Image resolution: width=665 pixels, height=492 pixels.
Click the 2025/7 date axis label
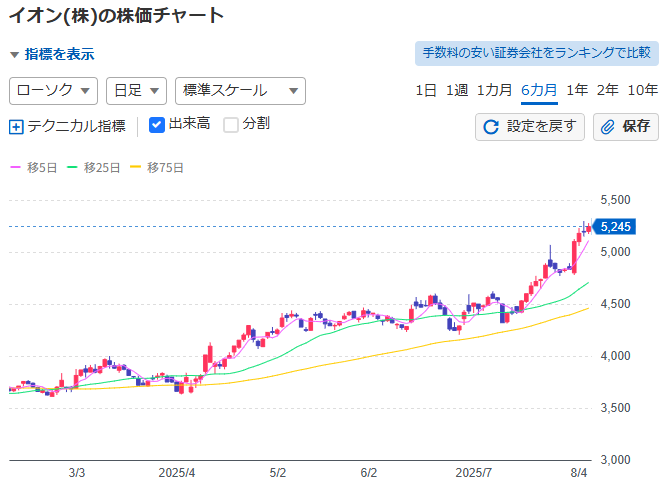(x=474, y=473)
